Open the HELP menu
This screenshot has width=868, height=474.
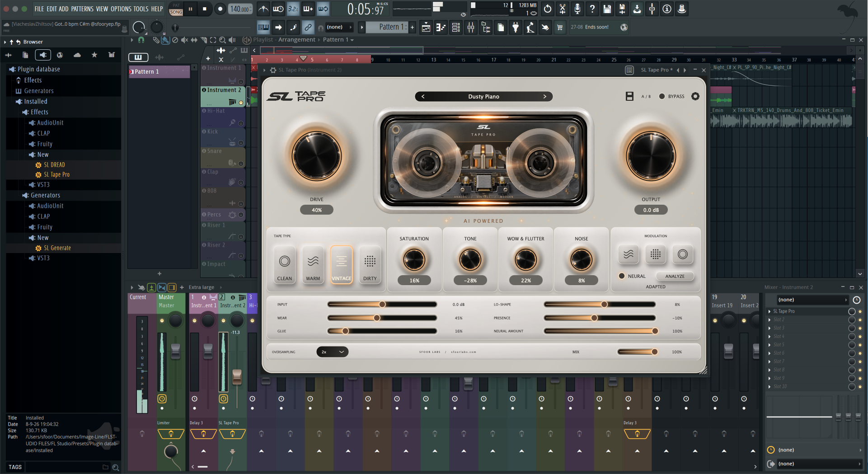157,9
